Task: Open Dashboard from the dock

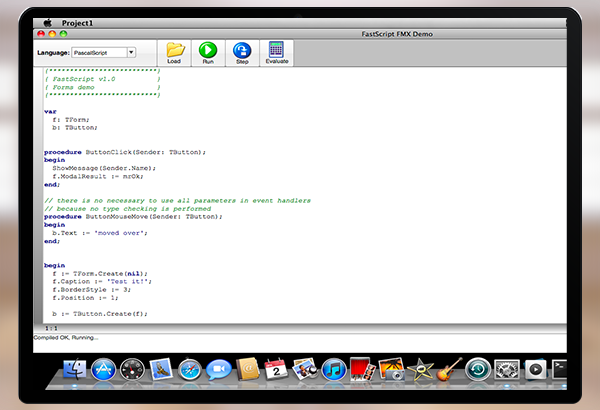Action: tap(132, 371)
